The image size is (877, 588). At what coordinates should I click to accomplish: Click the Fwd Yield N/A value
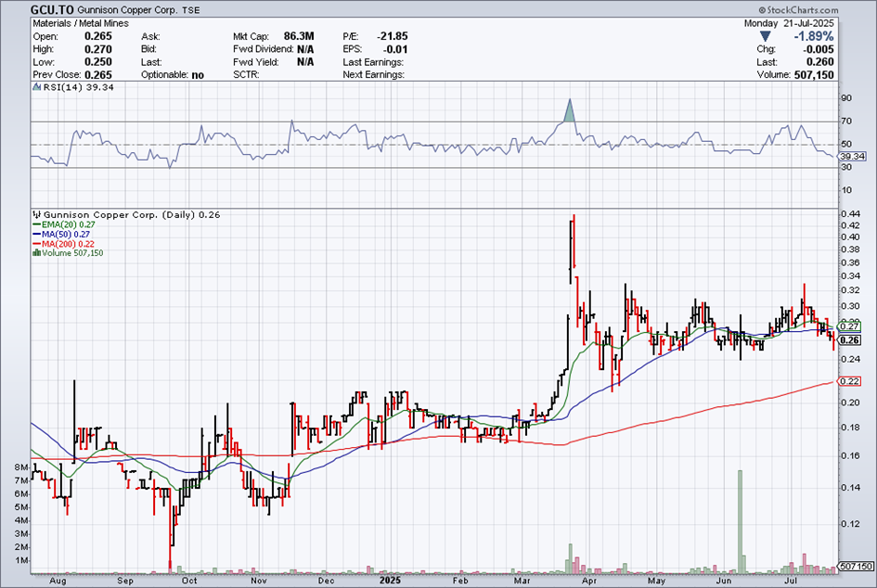click(305, 62)
